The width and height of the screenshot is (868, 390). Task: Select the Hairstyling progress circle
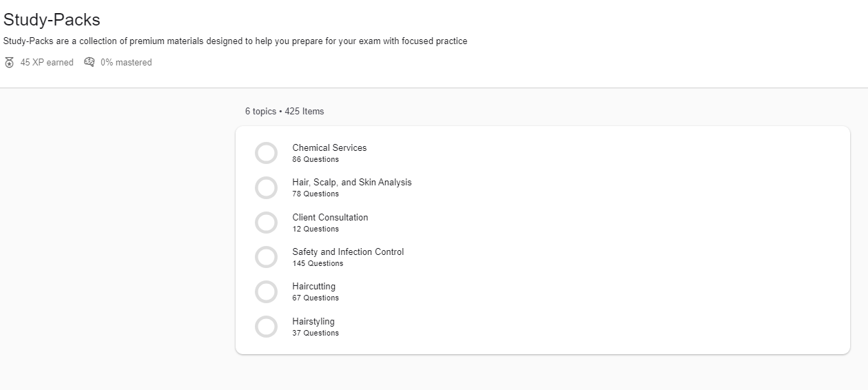[x=266, y=327]
